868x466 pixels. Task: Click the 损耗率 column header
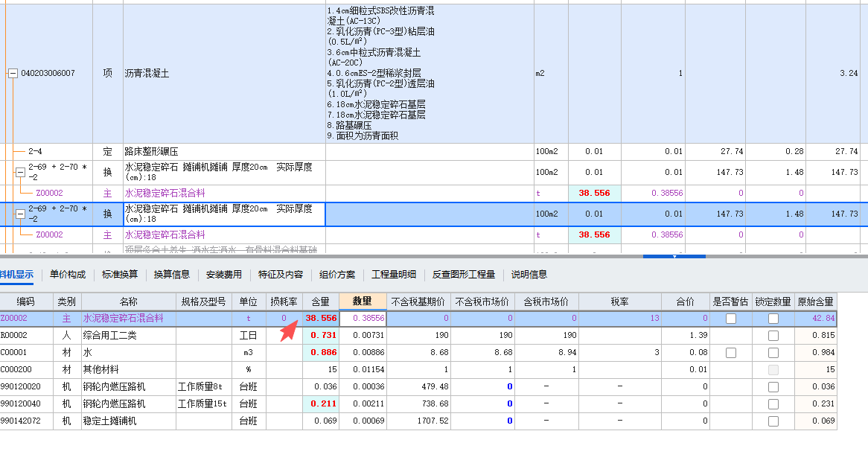284,301
